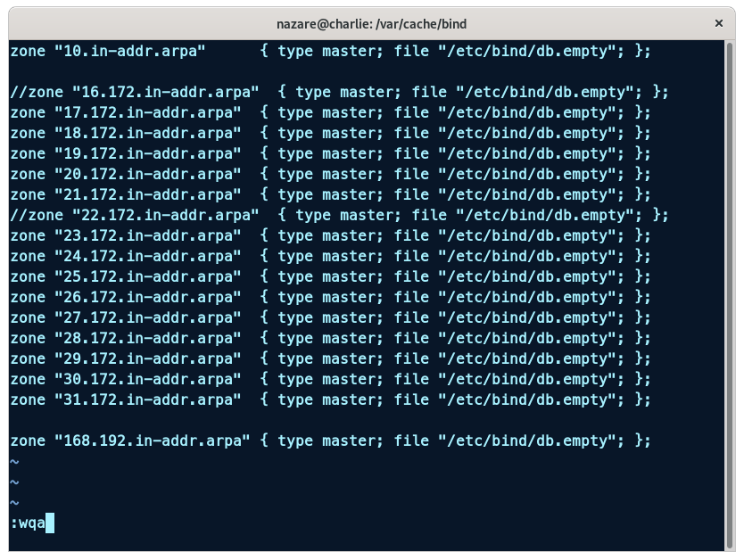Select the "17.172.in-addr.arpa" zone name

pos(147,112)
